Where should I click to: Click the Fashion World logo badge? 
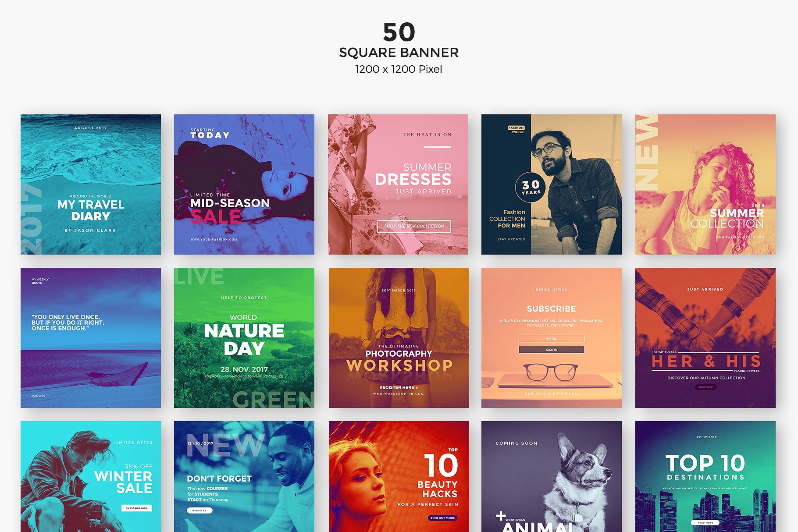pyautogui.click(x=516, y=129)
